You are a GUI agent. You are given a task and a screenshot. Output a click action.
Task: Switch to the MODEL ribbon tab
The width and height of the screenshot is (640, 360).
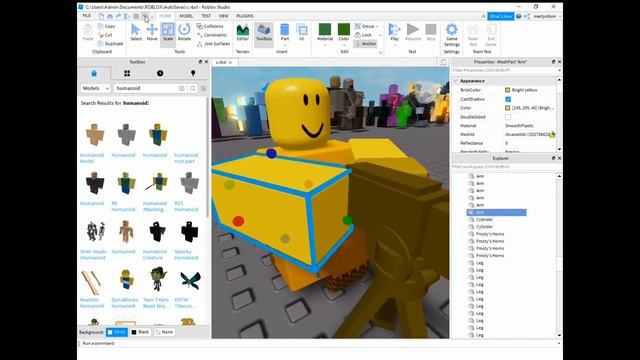[x=186, y=16]
